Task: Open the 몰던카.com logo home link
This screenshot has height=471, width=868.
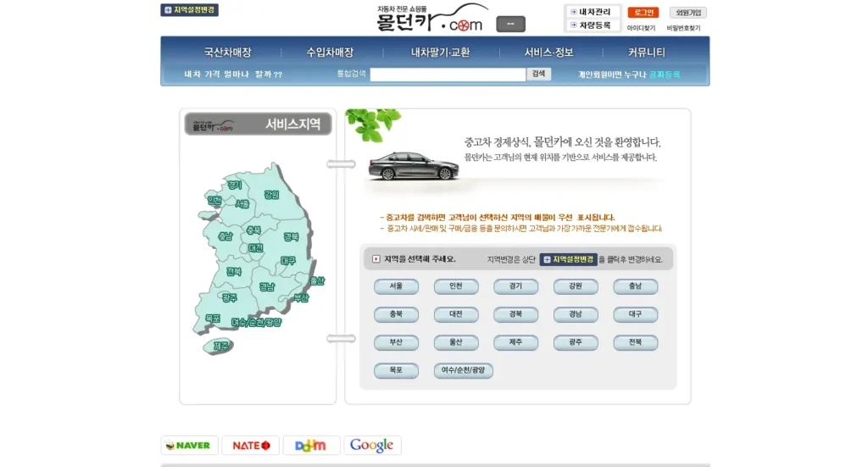Action: 431,18
